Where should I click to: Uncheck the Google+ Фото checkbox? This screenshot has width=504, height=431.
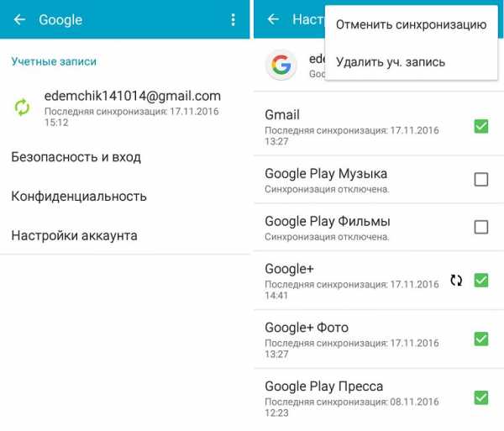(x=481, y=339)
